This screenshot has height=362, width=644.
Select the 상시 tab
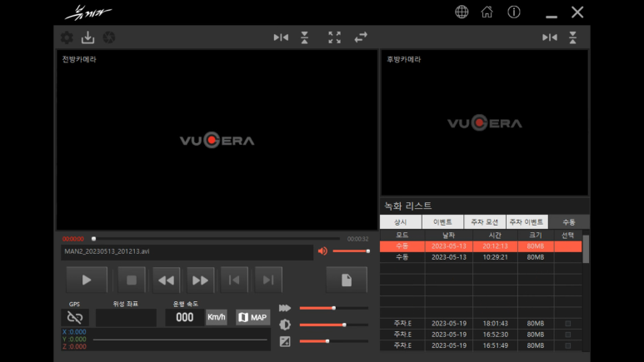coord(401,222)
